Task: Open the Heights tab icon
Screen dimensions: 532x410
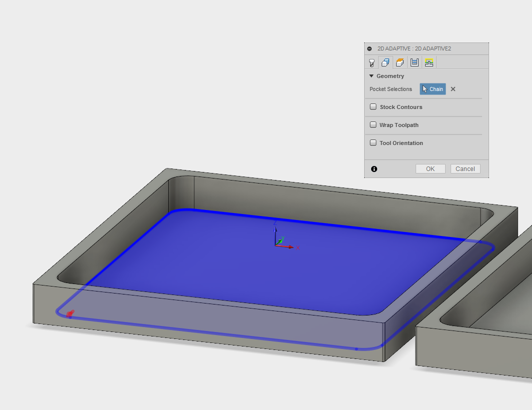Action: 400,62
